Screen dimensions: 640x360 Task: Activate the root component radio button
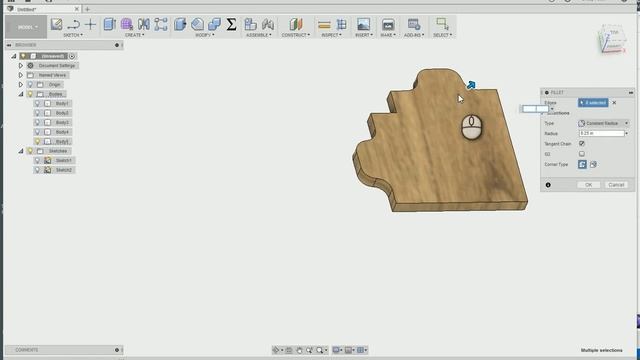[x=72, y=56]
